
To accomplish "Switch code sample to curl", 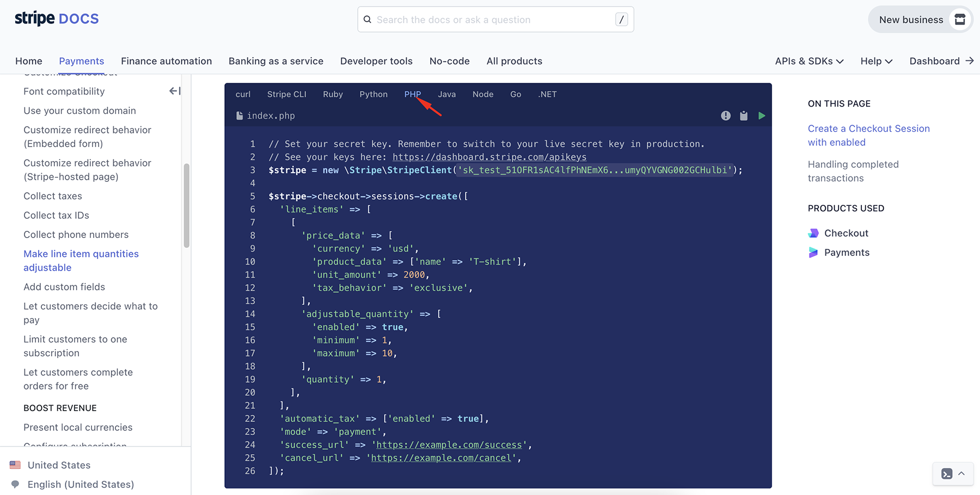I will pyautogui.click(x=243, y=94).
